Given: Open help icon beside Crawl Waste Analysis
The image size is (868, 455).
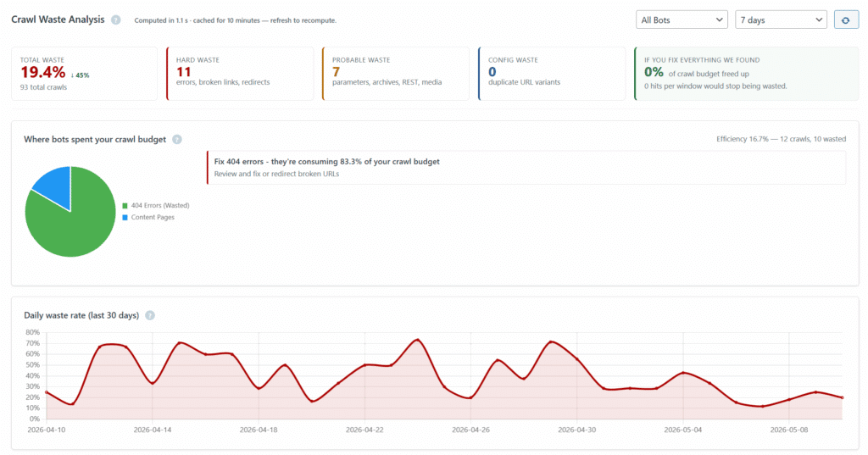Looking at the screenshot, I should (x=115, y=20).
